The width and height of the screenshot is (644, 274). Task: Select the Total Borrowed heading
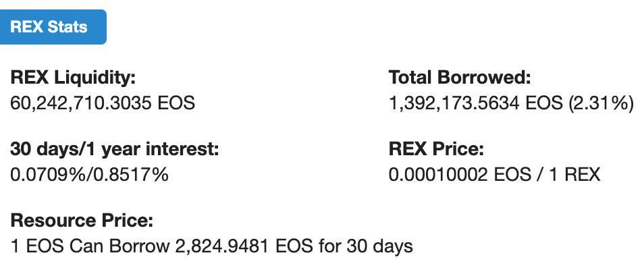click(460, 77)
